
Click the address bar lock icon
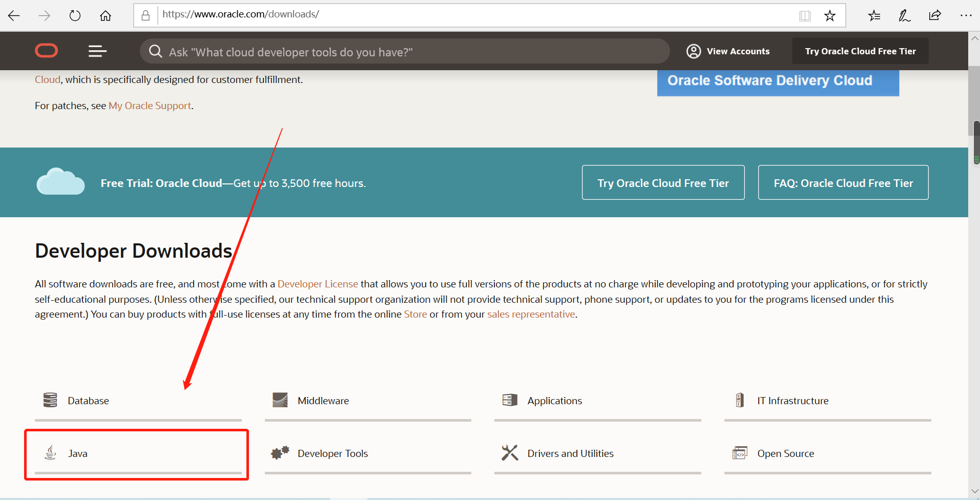[x=145, y=14]
